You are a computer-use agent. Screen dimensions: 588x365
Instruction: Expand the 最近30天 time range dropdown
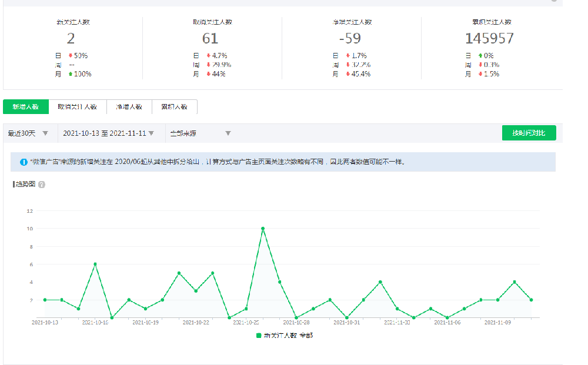tap(28, 133)
